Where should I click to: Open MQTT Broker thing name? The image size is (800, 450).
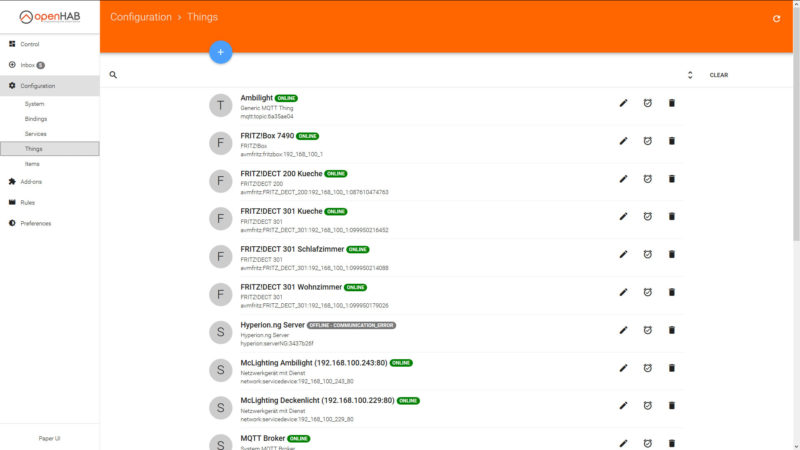click(263, 438)
